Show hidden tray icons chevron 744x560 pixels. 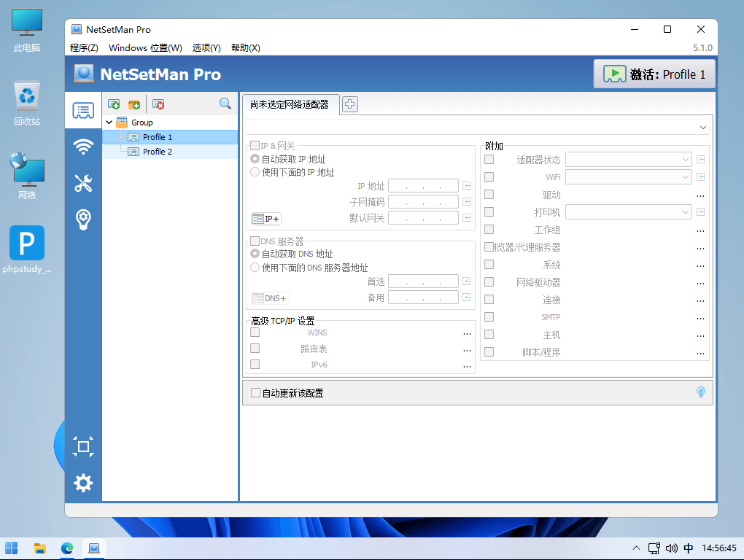(x=636, y=548)
